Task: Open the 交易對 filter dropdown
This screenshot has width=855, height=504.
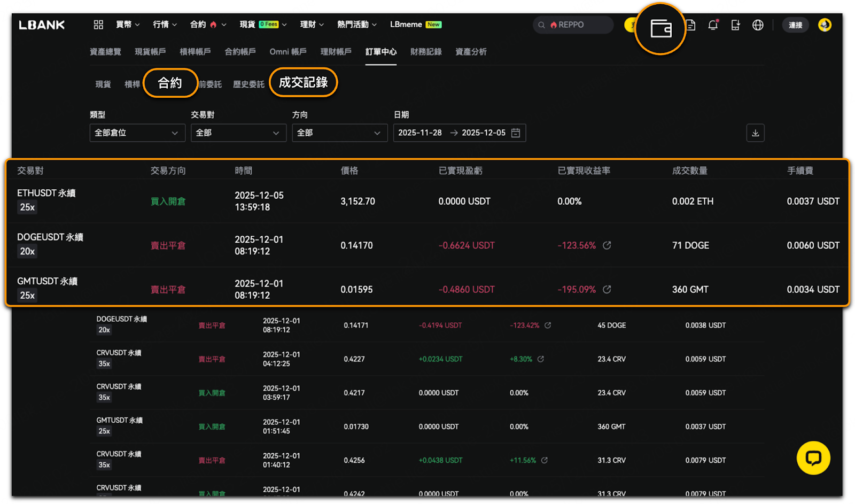Action: tap(238, 133)
